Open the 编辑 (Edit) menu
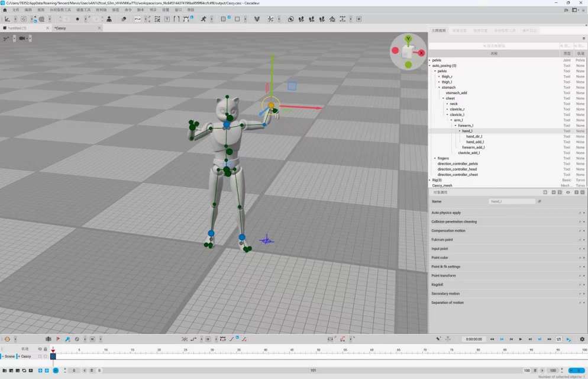 click(28, 10)
